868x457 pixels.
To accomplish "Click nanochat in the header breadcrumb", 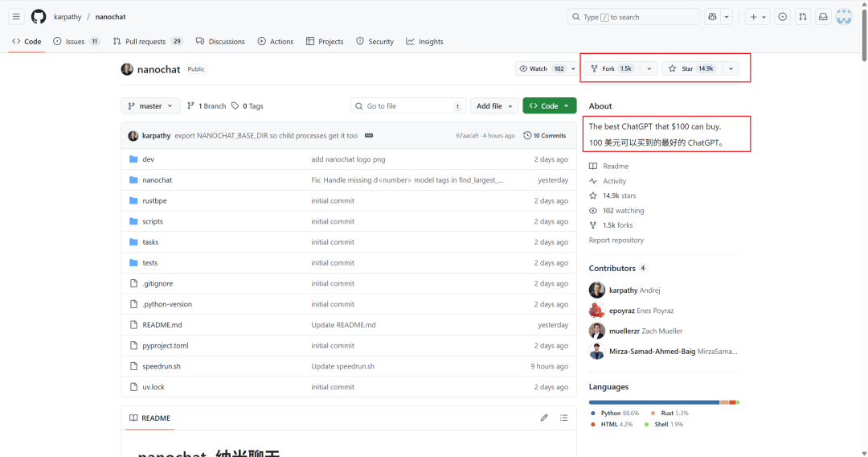I will tap(110, 17).
